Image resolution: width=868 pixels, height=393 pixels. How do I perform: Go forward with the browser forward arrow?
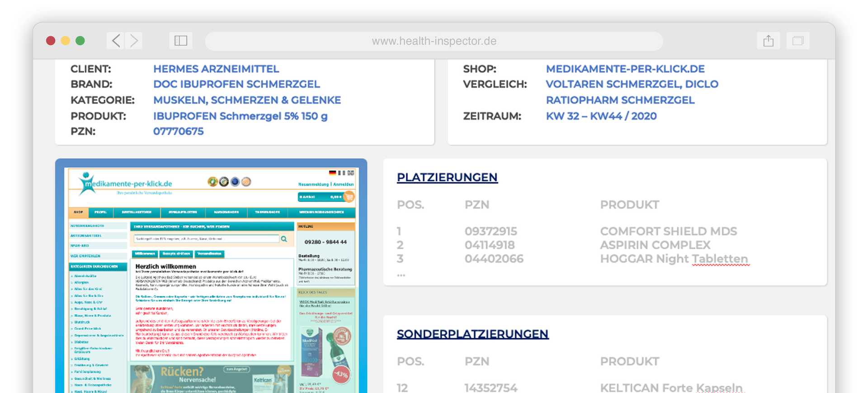pos(134,41)
